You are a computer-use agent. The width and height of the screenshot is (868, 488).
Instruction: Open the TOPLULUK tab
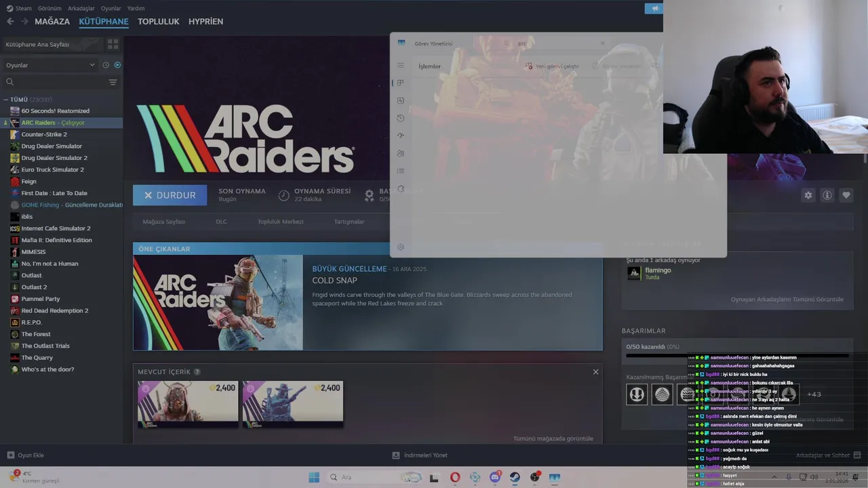click(158, 22)
